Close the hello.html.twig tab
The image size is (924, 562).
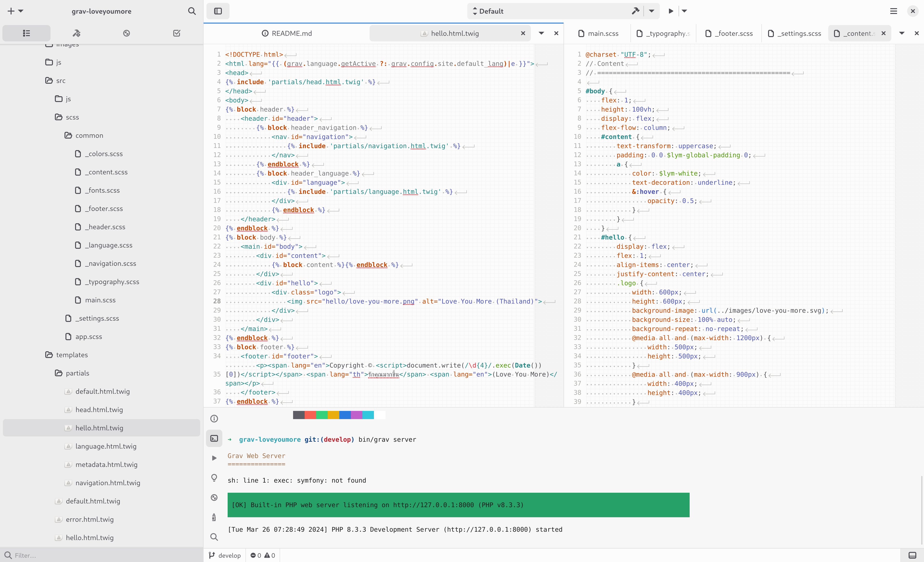(523, 33)
